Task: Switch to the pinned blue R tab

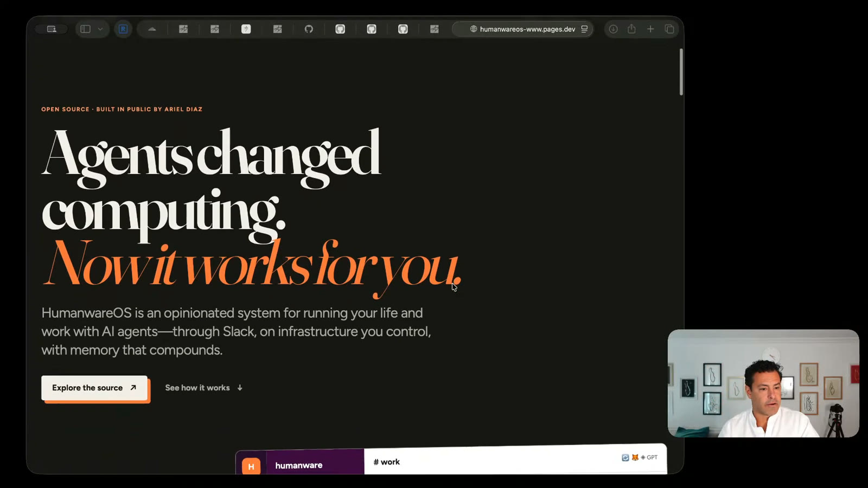Action: pyautogui.click(x=123, y=29)
